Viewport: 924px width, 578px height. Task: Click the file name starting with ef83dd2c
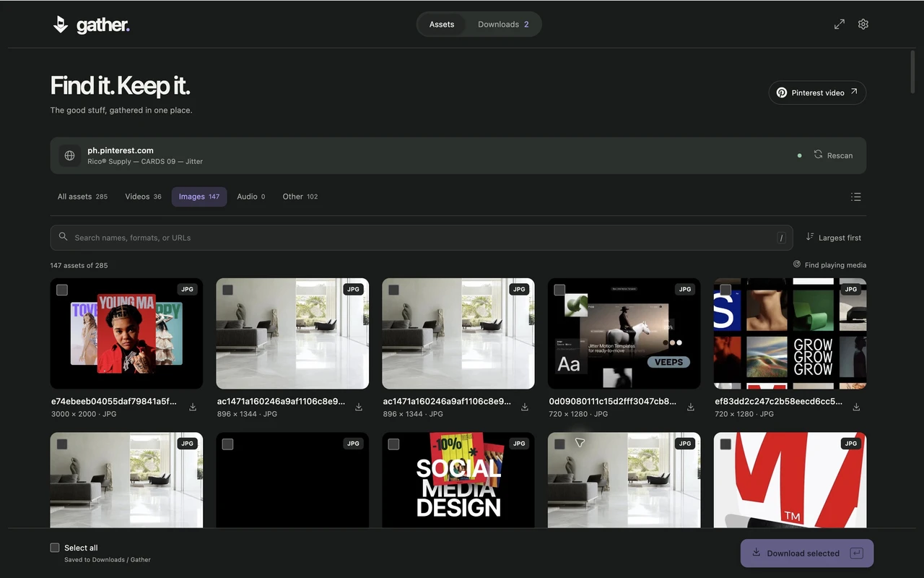pyautogui.click(x=778, y=402)
